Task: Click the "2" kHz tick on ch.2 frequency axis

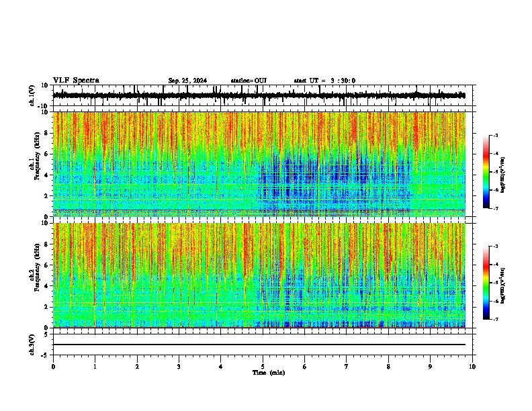Action: pos(47,307)
